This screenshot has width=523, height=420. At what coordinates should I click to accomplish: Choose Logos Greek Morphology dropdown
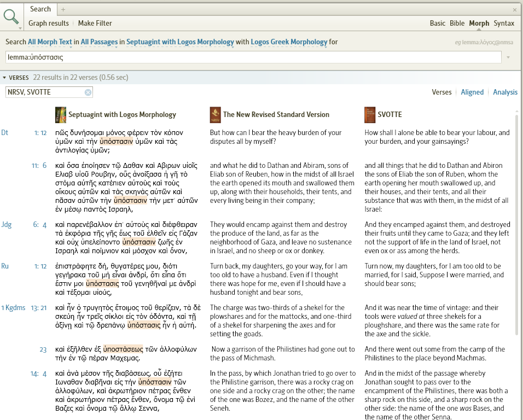click(x=289, y=42)
